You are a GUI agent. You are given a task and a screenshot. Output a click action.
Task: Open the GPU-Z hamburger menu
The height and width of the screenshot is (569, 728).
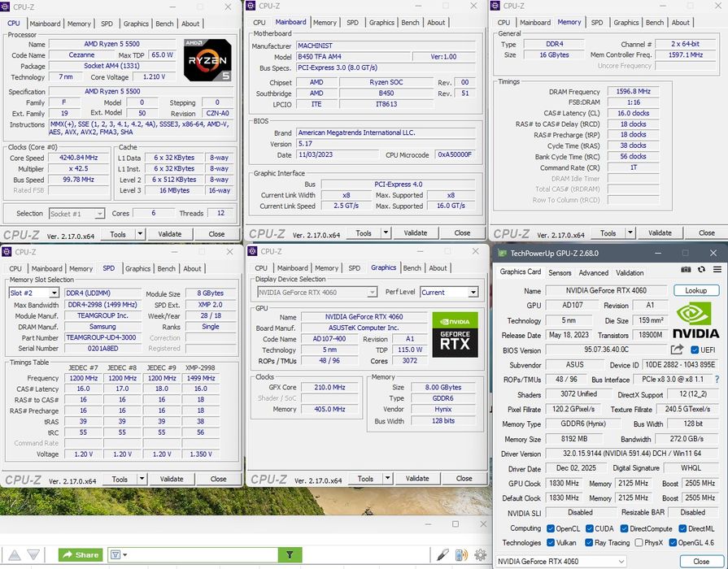click(x=717, y=270)
